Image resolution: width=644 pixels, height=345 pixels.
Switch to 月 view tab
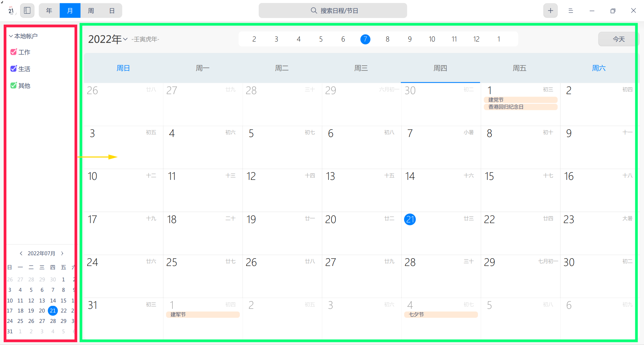[x=70, y=10]
